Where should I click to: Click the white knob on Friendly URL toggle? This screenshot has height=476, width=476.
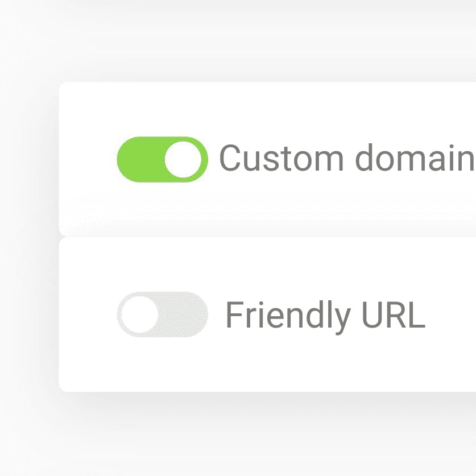(x=139, y=314)
